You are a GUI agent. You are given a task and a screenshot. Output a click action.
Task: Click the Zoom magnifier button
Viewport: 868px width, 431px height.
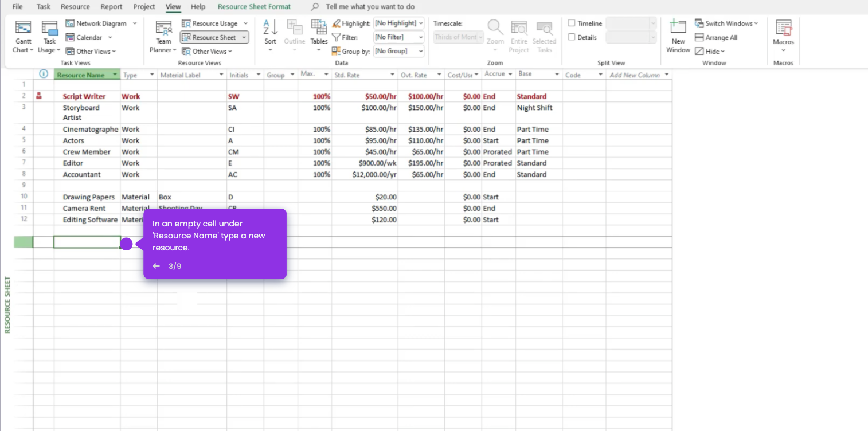pos(495,36)
